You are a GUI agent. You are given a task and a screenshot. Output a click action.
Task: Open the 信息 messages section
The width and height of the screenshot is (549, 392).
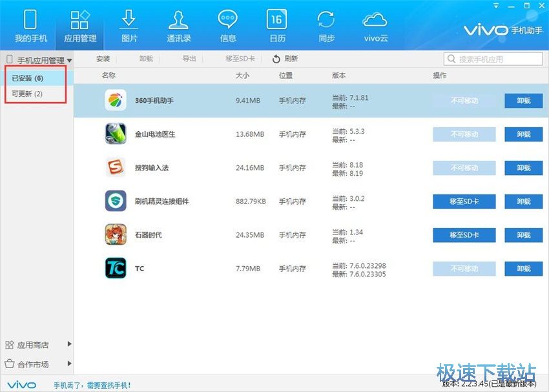(x=228, y=26)
